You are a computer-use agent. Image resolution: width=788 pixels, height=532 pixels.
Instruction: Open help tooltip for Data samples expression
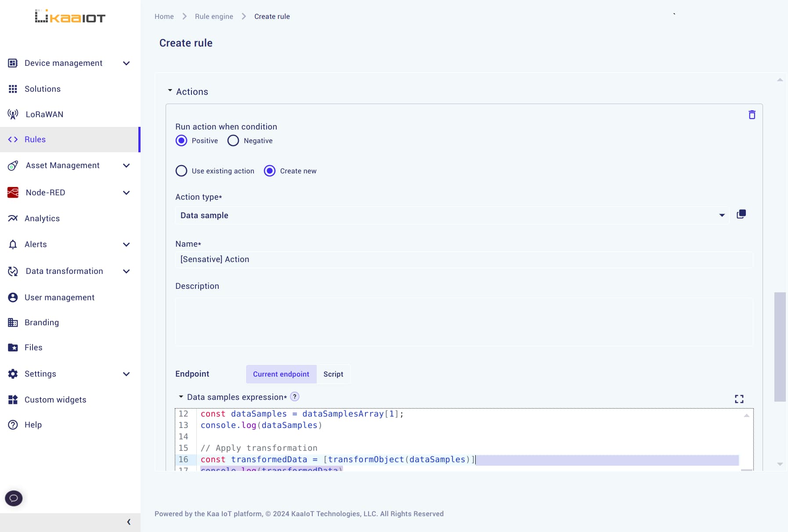[x=295, y=397]
